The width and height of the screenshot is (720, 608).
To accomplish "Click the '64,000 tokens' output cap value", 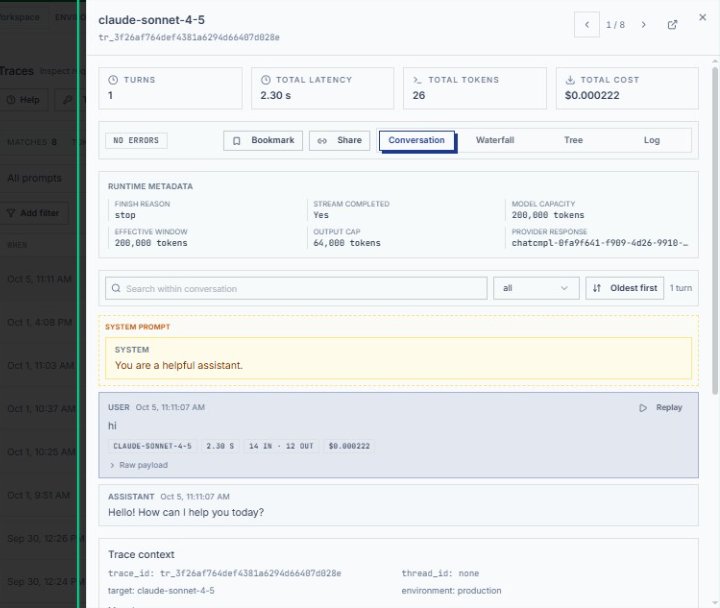I will pos(347,243).
